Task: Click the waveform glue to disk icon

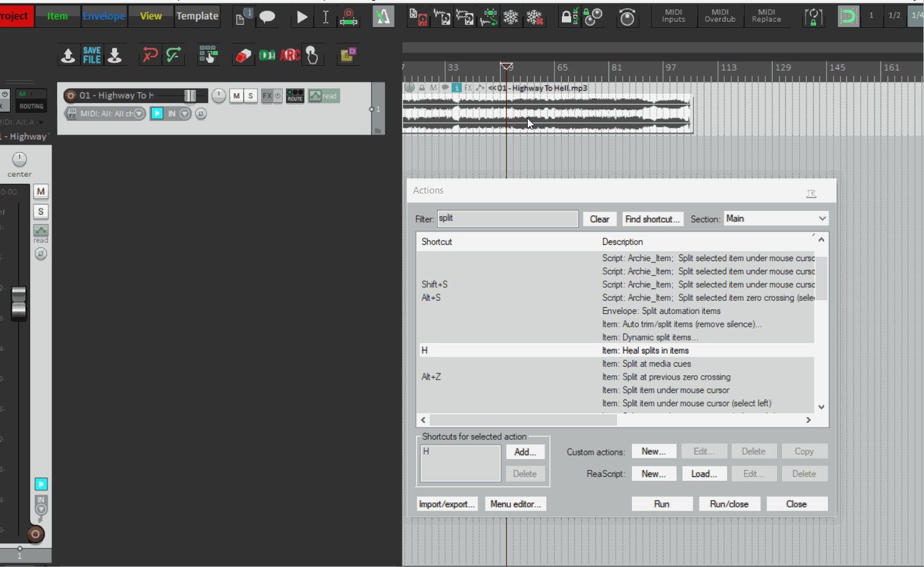Action: pos(465,17)
